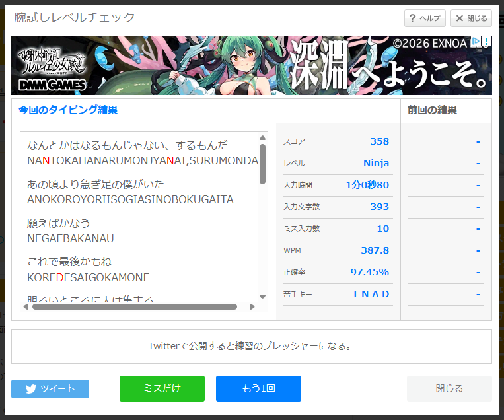This screenshot has width=504, height=420.
Task: Retry only mistakes with the ミスだけ button
Action: [x=162, y=388]
